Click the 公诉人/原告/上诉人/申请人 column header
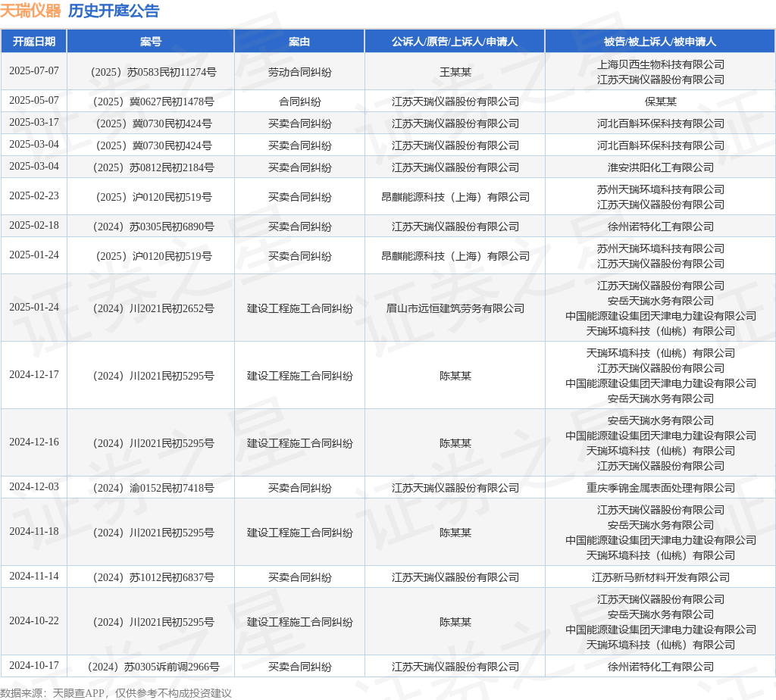 click(x=455, y=42)
